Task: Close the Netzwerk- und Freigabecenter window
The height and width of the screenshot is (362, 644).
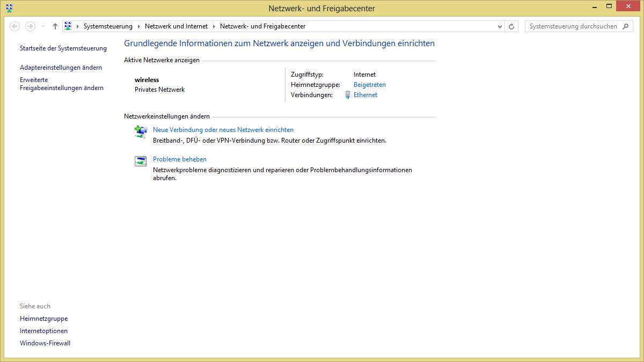Action: click(628, 6)
